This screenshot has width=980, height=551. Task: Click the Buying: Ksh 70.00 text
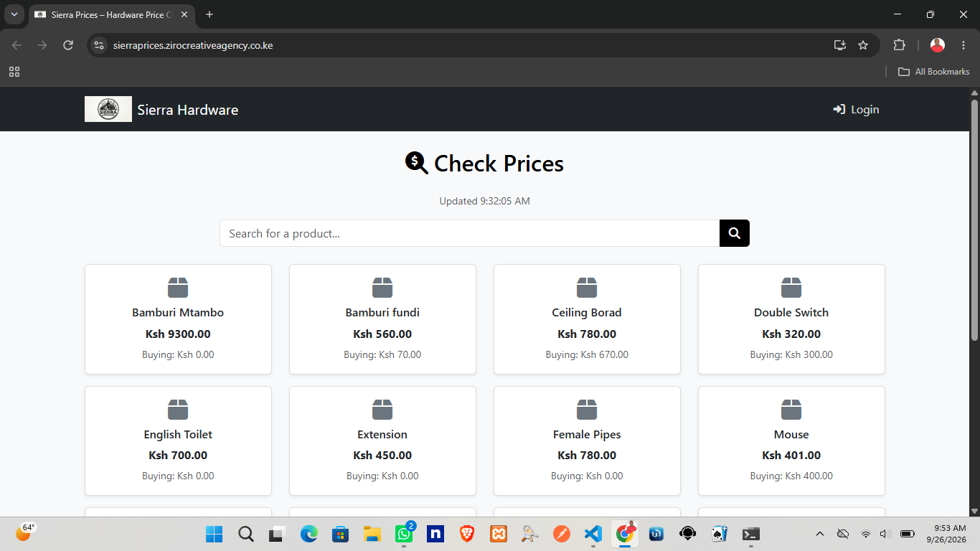(382, 354)
